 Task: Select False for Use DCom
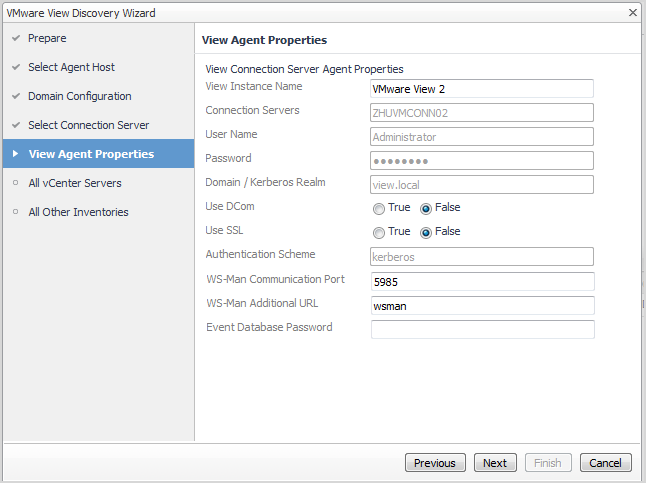tap(426, 209)
